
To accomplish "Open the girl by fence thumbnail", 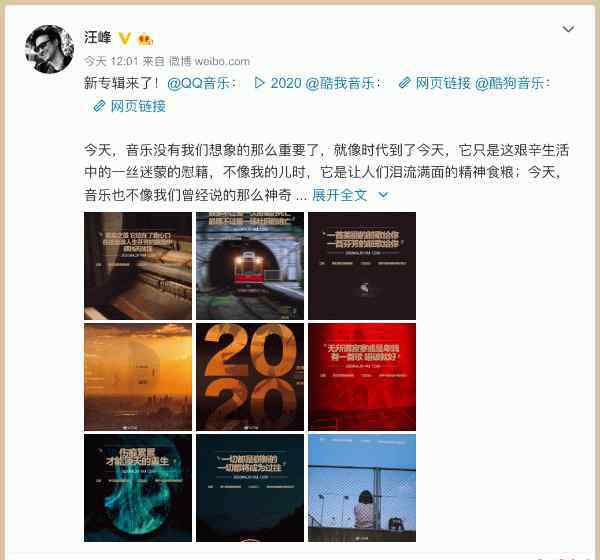I will [362, 488].
